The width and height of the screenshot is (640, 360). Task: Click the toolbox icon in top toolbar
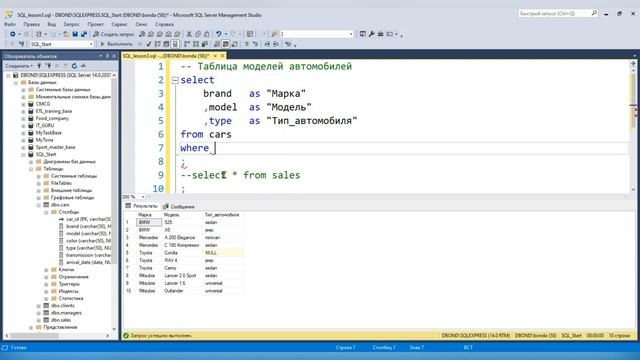click(x=380, y=34)
